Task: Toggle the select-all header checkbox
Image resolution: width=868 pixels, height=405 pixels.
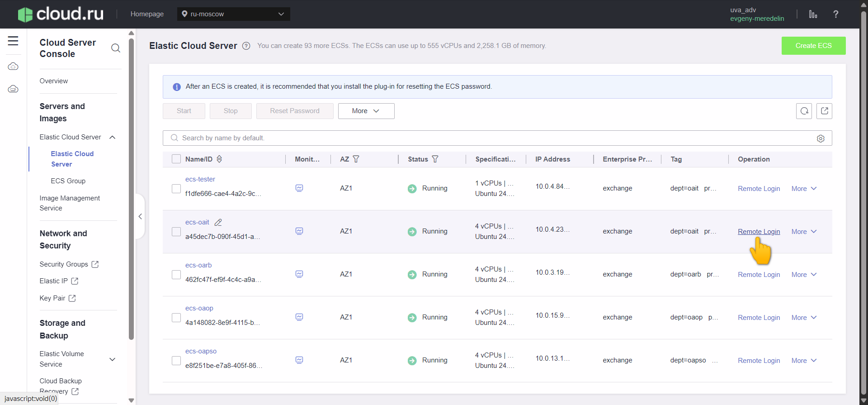Action: [x=176, y=159]
